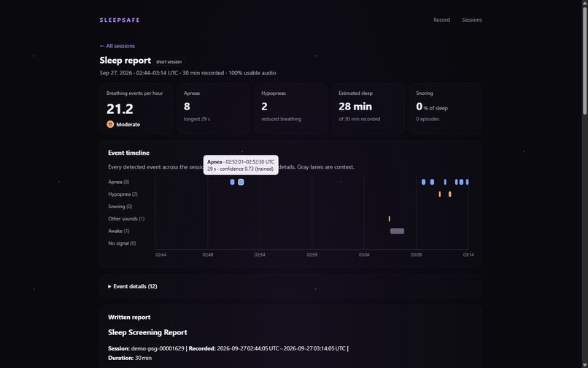Screen dimensions: 588x368
Task: Click the 'short session' badge
Action: tap(169, 62)
